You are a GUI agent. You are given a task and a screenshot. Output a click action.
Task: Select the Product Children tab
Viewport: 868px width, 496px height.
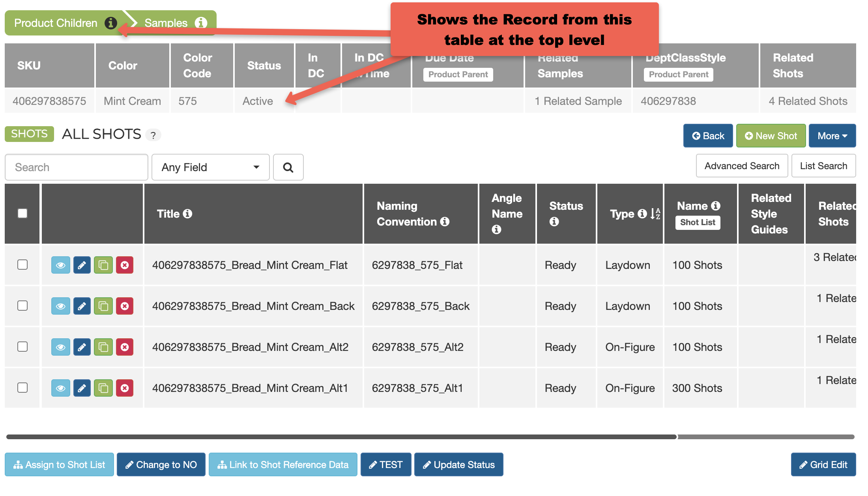pos(56,23)
